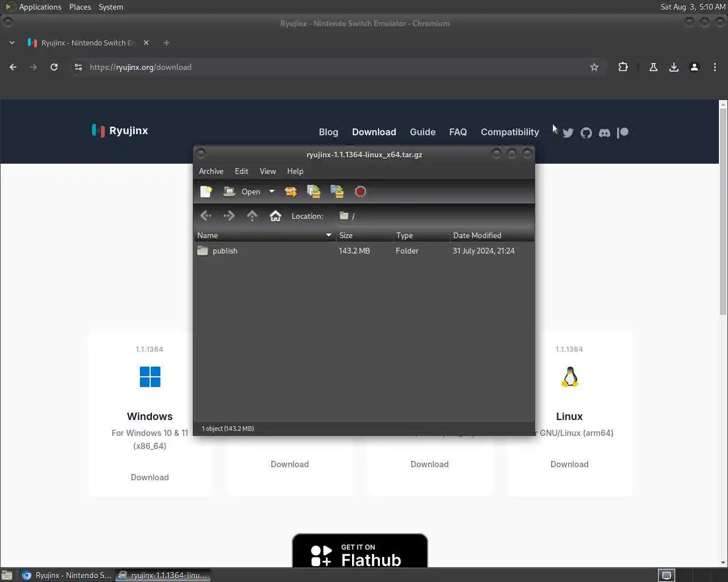
Task: Open the Ryujinx Twitter icon link
Action: (x=568, y=132)
